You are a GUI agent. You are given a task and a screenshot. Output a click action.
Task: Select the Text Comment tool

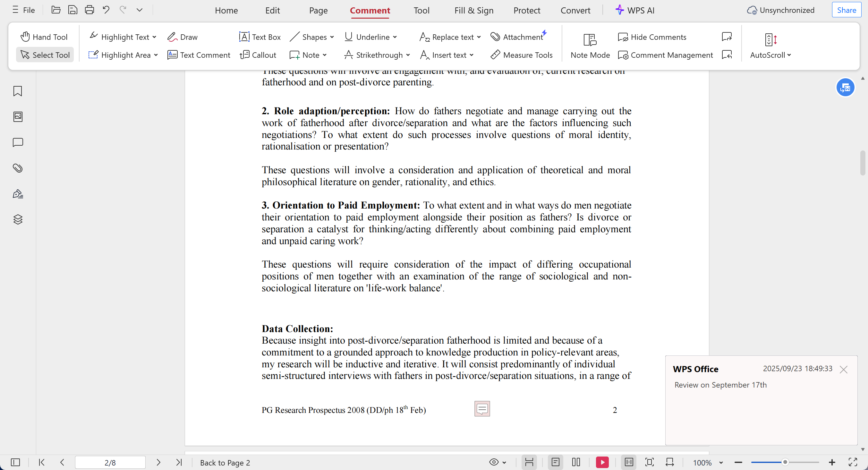(199, 55)
